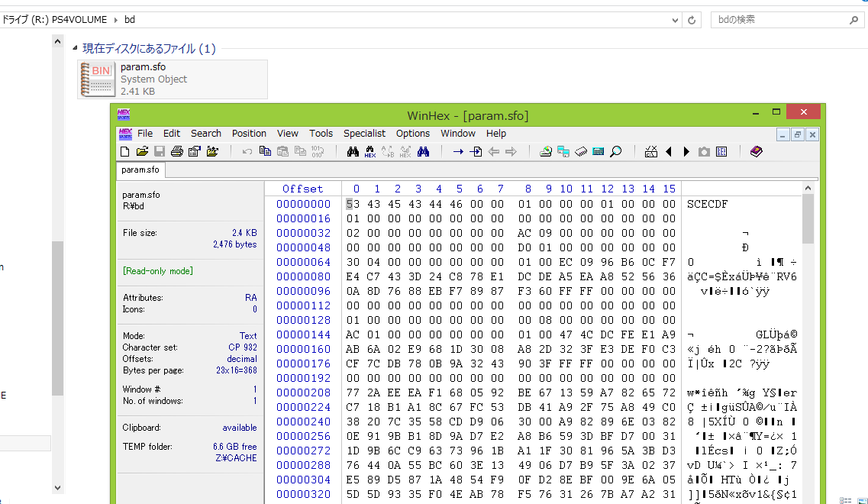
Task: Click the Explorer refresh button
Action: coord(692,21)
